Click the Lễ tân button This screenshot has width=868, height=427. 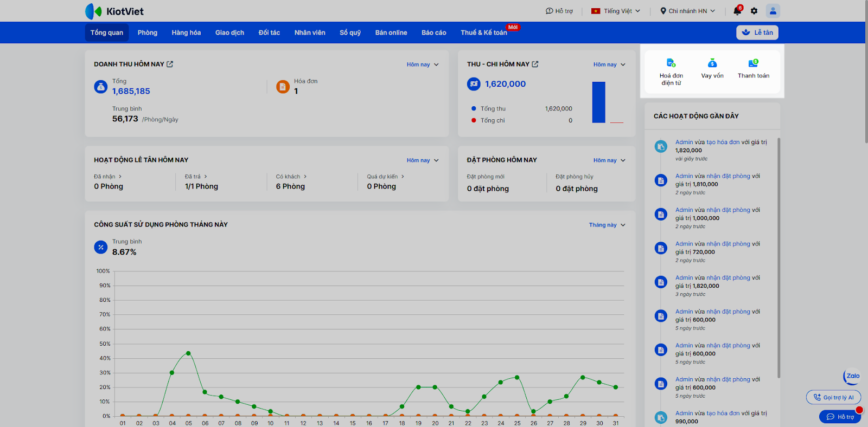click(757, 33)
